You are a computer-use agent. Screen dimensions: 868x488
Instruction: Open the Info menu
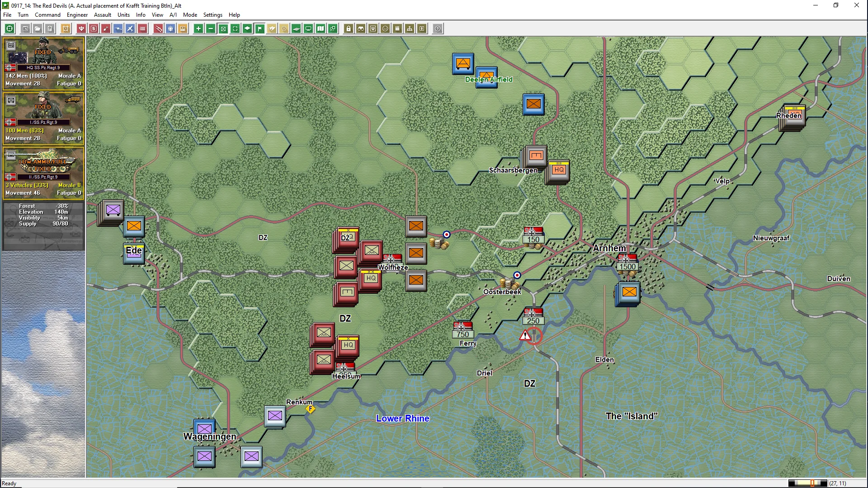point(141,15)
